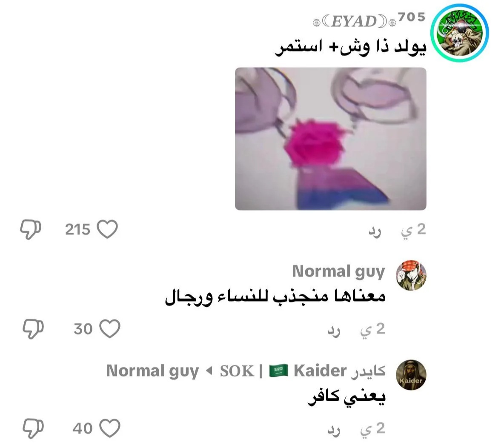Like EYAD's comment with 215 likes
The image size is (498, 448).
click(107, 229)
